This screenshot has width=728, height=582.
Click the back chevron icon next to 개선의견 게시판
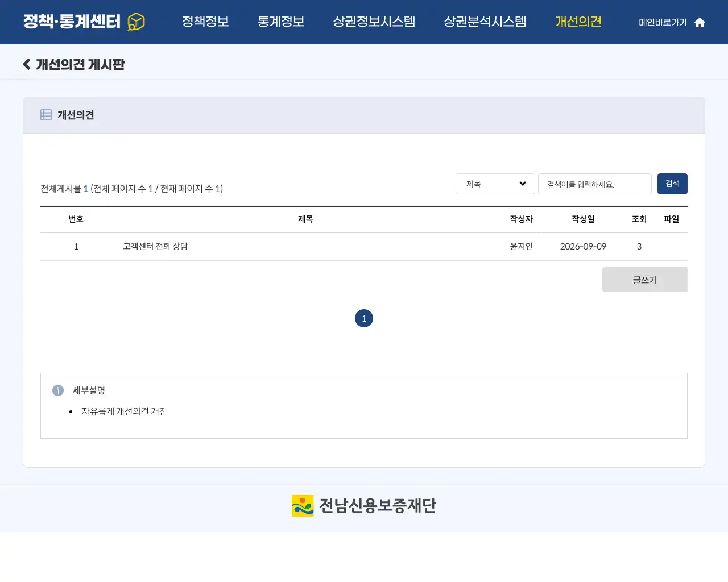click(x=26, y=64)
